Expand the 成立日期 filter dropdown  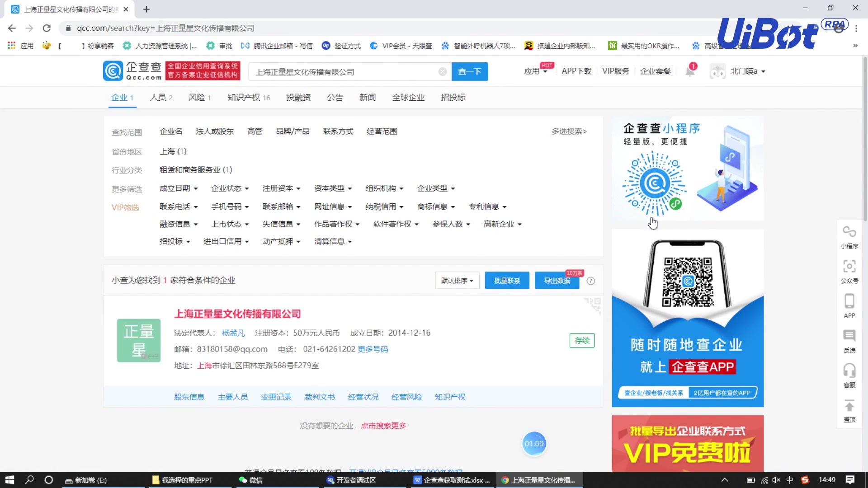179,188
